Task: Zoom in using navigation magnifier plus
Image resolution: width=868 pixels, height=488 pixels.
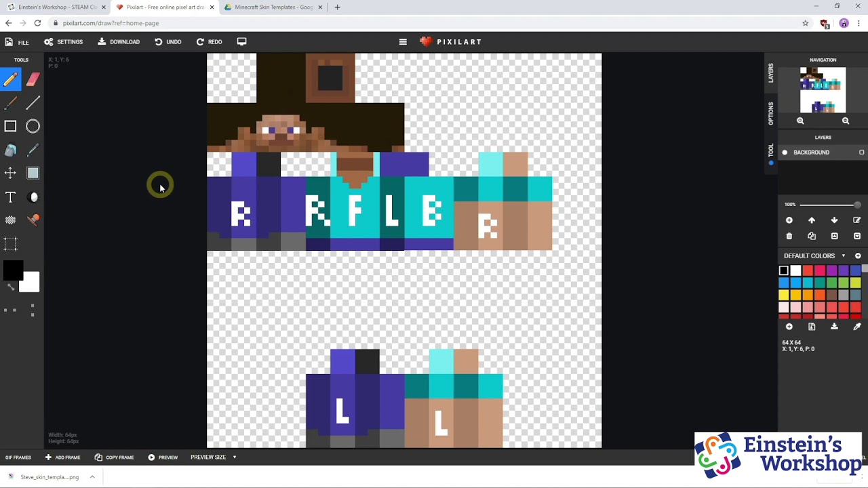Action: click(x=800, y=121)
